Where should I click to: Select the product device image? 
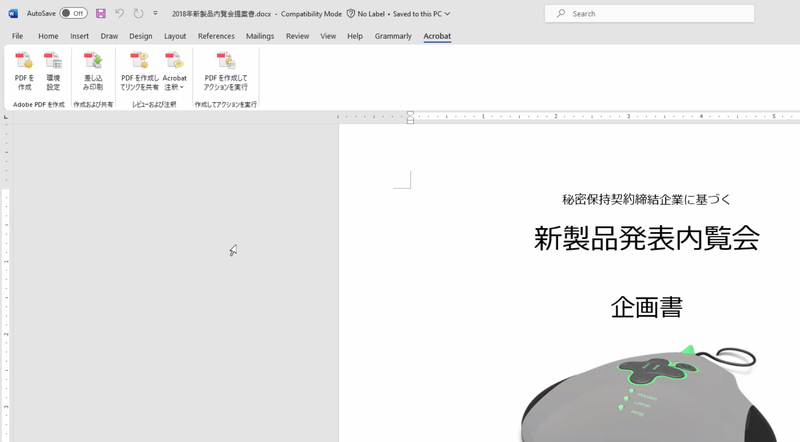[x=648, y=393]
